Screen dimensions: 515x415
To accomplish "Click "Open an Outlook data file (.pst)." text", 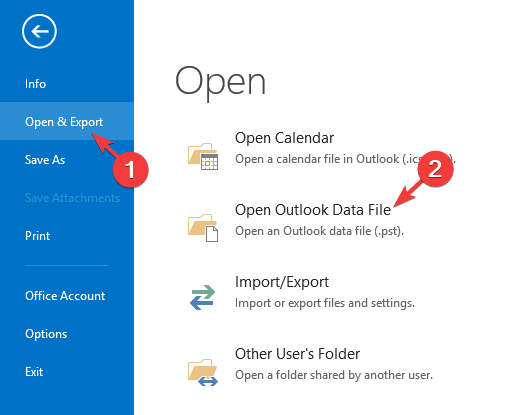I will click(319, 231).
